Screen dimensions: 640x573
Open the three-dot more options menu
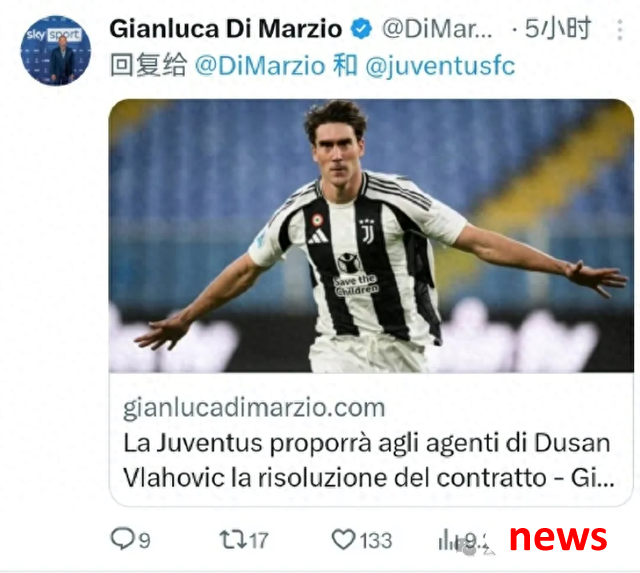coord(620,30)
